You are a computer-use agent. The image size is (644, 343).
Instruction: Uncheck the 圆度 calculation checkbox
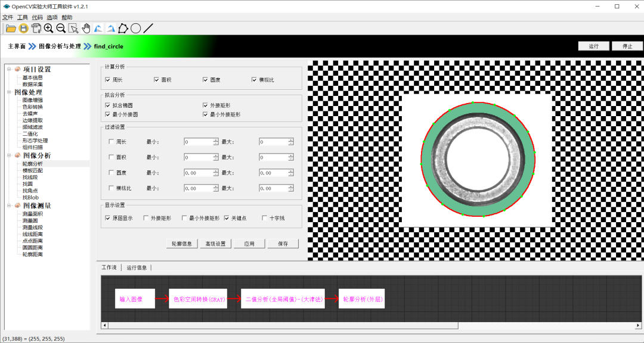coord(205,80)
